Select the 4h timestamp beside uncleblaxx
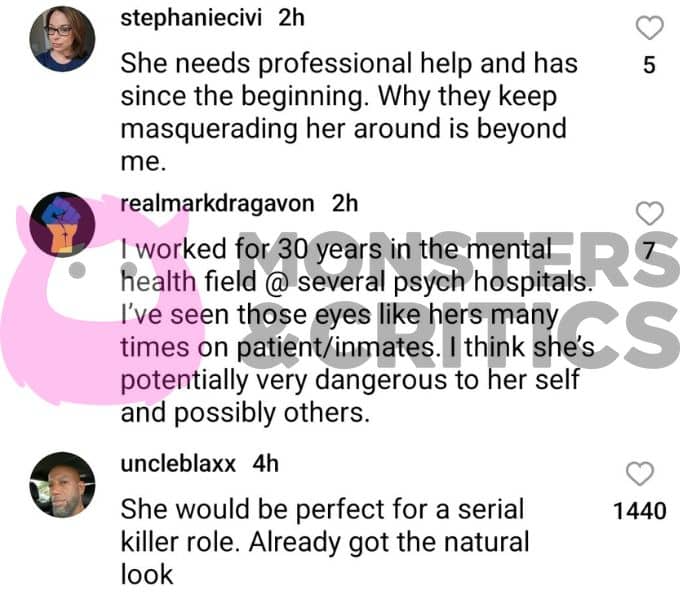 [265, 464]
